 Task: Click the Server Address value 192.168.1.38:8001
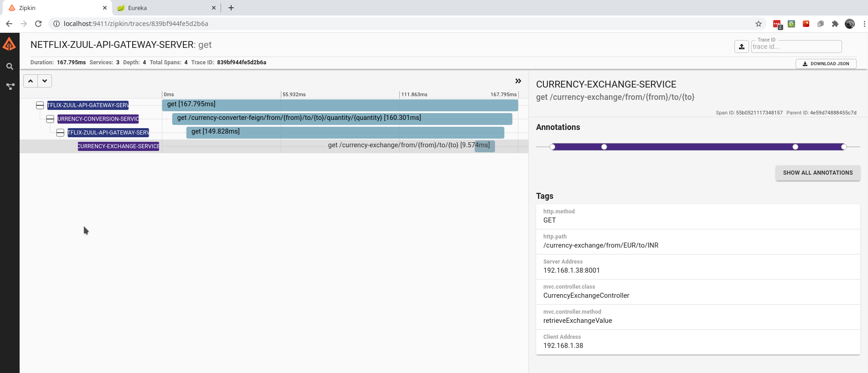click(572, 270)
